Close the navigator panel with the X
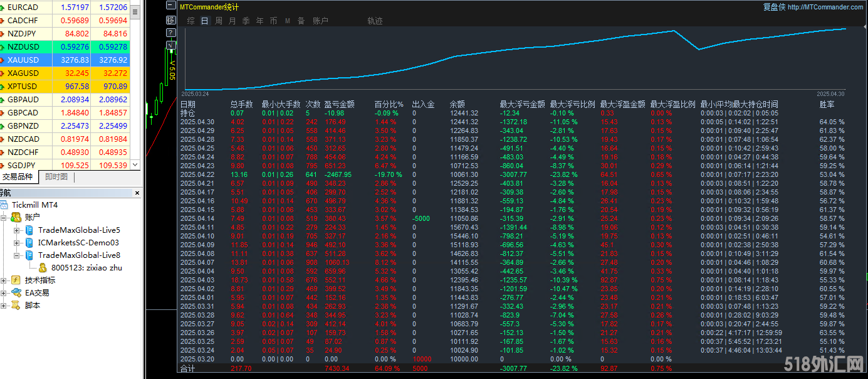The image size is (868, 379). 137,193
